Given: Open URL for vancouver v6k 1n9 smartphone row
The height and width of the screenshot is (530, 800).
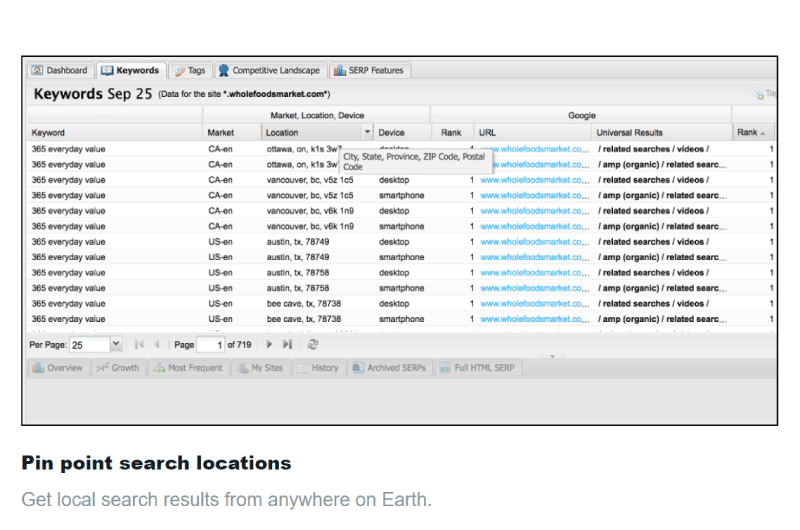Looking at the screenshot, I should point(534,226).
